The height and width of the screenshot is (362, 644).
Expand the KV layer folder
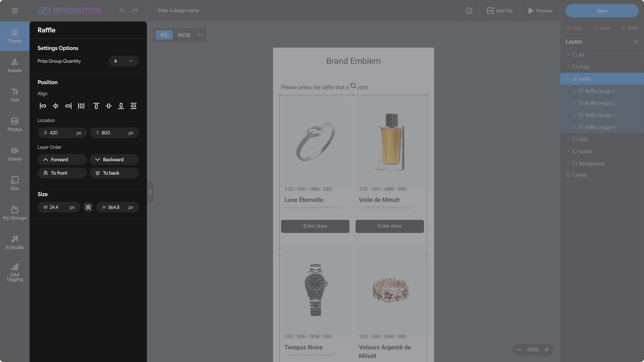tap(568, 55)
